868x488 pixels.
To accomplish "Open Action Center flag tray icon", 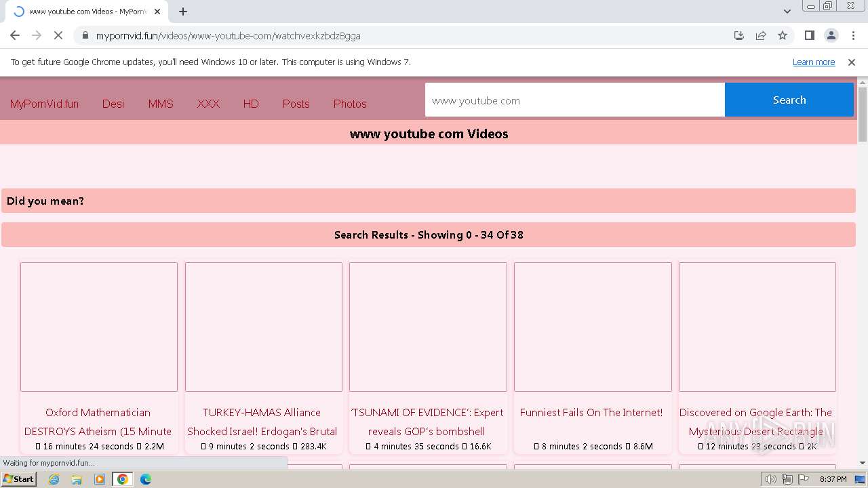I will point(803,479).
